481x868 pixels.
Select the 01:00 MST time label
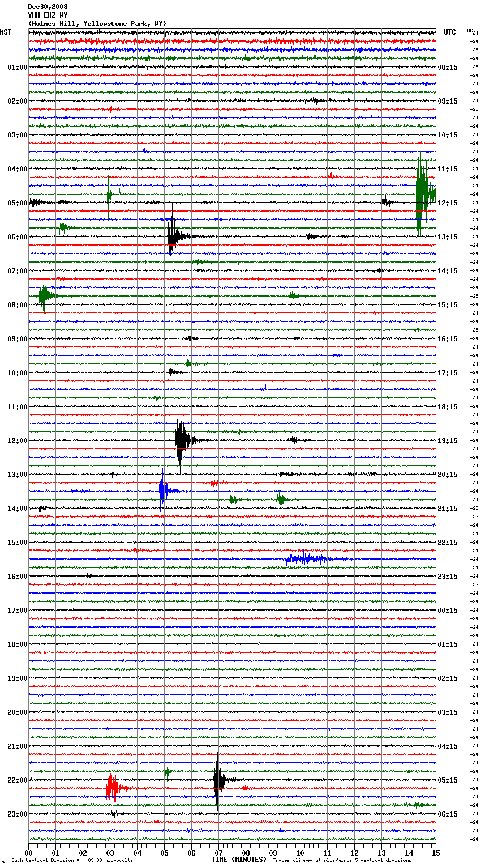[x=17, y=67]
